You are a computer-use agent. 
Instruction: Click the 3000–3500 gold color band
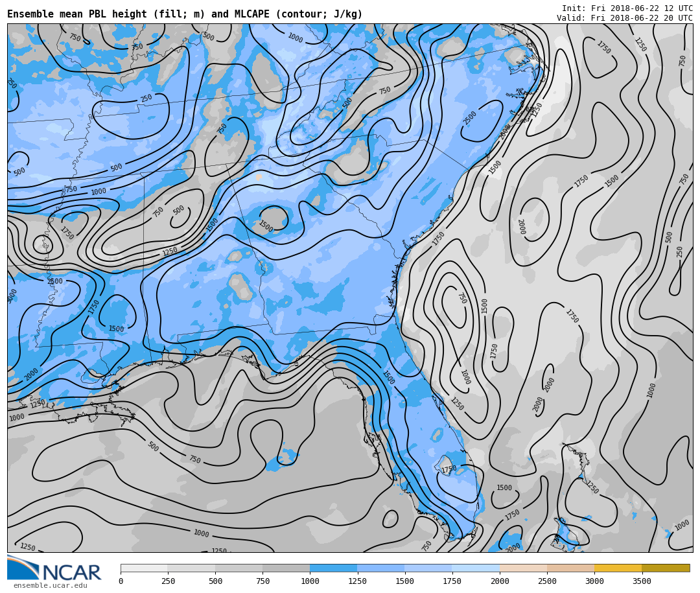coord(618,568)
